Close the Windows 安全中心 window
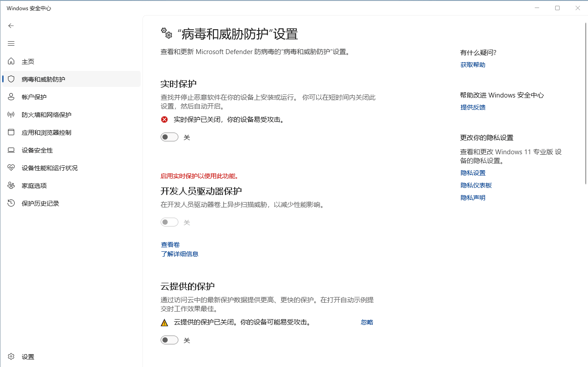This screenshot has width=588, height=367. pyautogui.click(x=578, y=8)
